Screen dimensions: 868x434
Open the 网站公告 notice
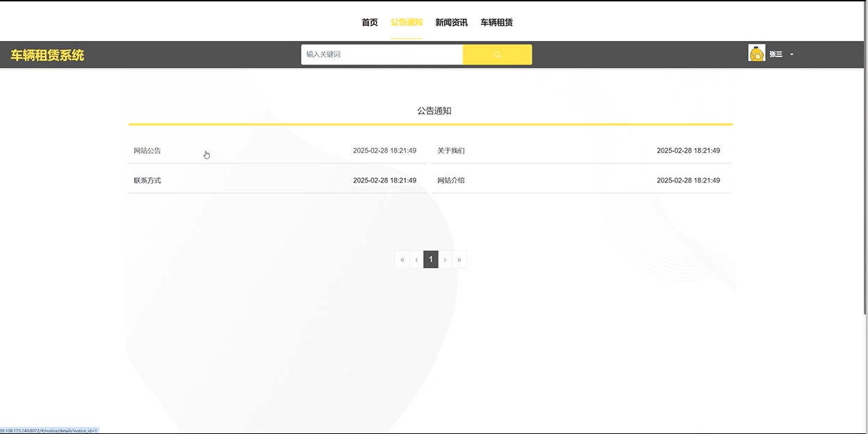tap(147, 151)
